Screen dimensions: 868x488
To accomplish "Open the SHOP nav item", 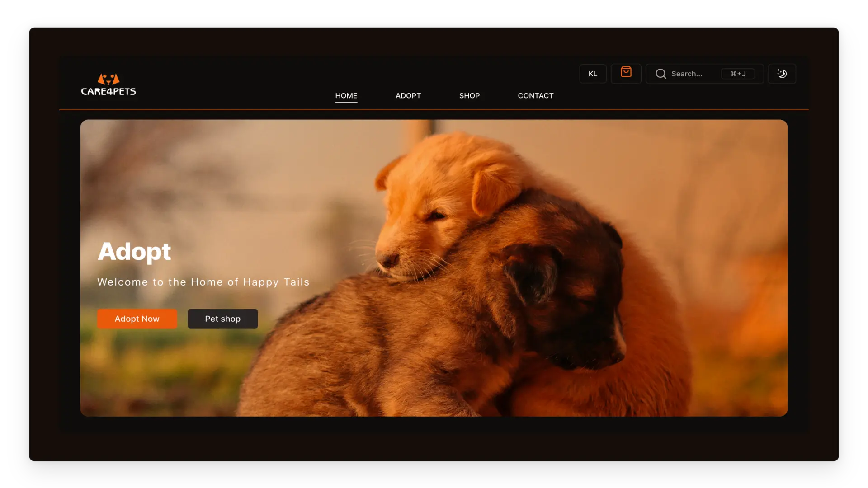I will pyautogui.click(x=469, y=96).
